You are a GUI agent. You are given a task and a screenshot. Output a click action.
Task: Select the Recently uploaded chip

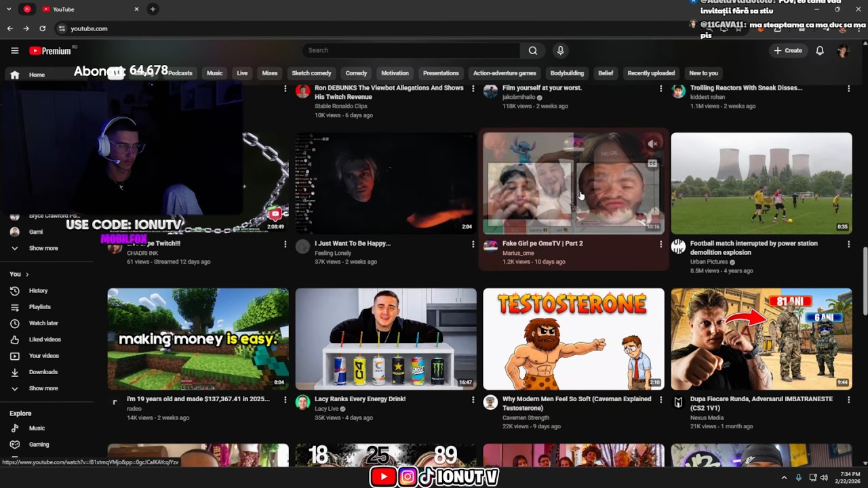tap(651, 73)
